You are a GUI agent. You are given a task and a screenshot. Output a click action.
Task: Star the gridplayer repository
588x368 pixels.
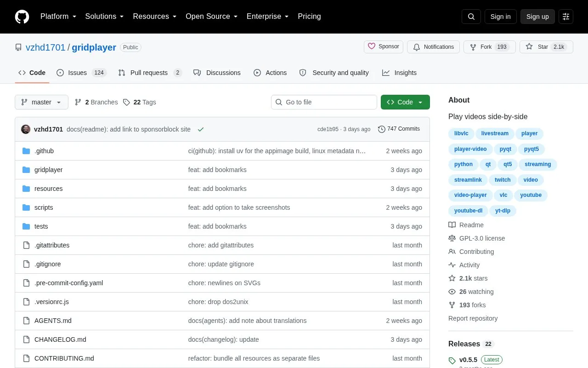546,47
